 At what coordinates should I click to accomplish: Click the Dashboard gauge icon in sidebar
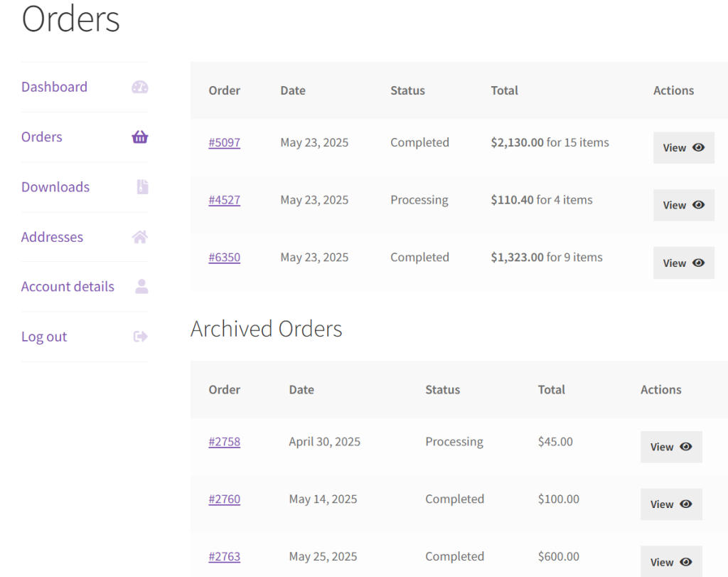[140, 88]
